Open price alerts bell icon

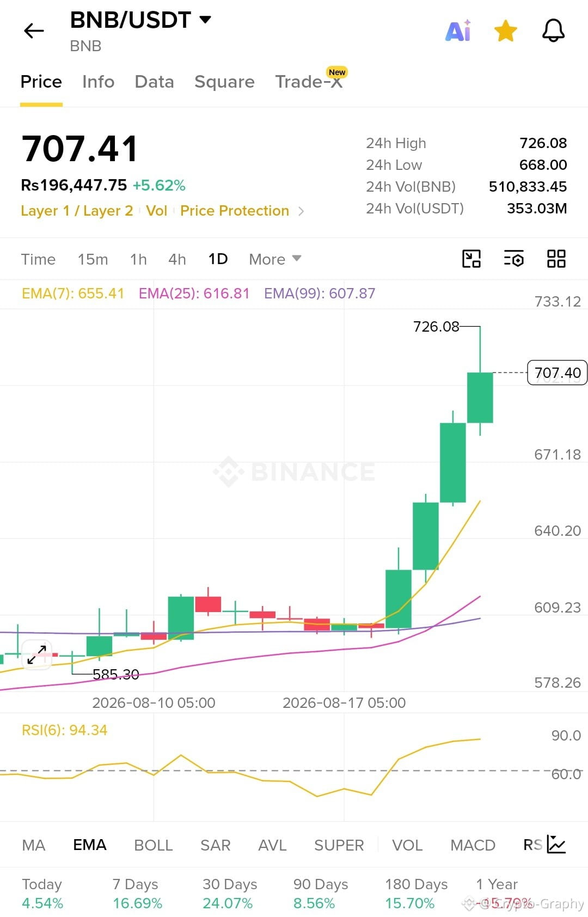(553, 31)
